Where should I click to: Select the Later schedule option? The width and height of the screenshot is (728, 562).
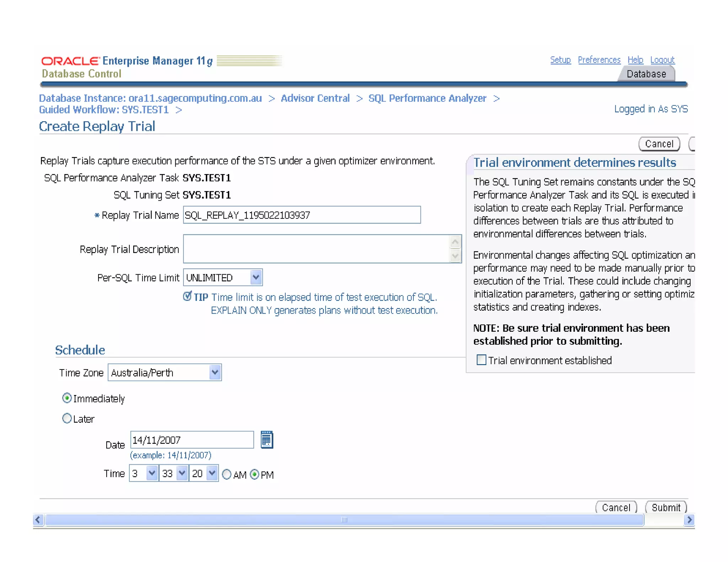[x=67, y=418]
